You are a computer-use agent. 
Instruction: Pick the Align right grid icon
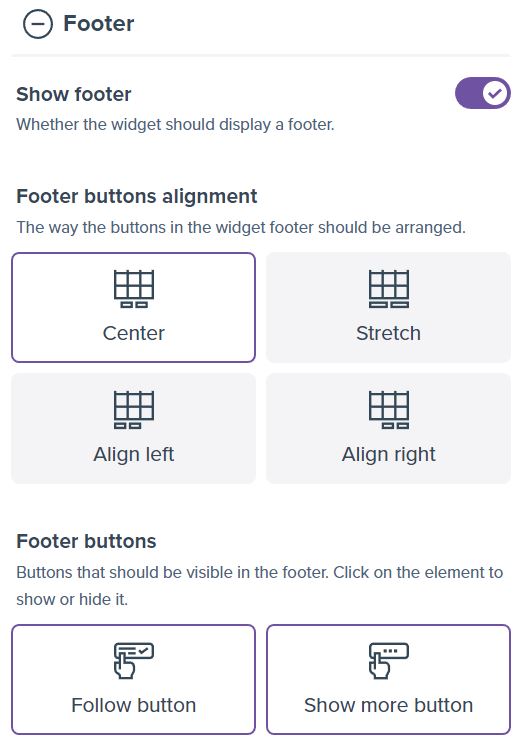point(389,409)
